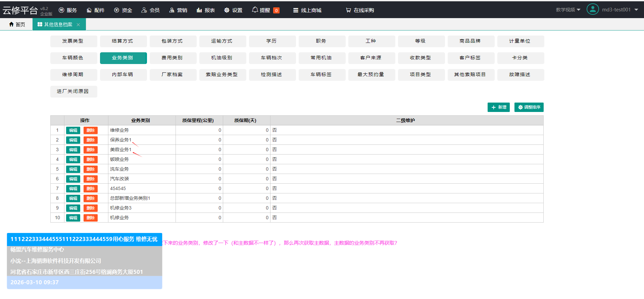Viewport: 644px width, 299px height.
Task: Select the 费用类别 category tab
Action: click(172, 58)
